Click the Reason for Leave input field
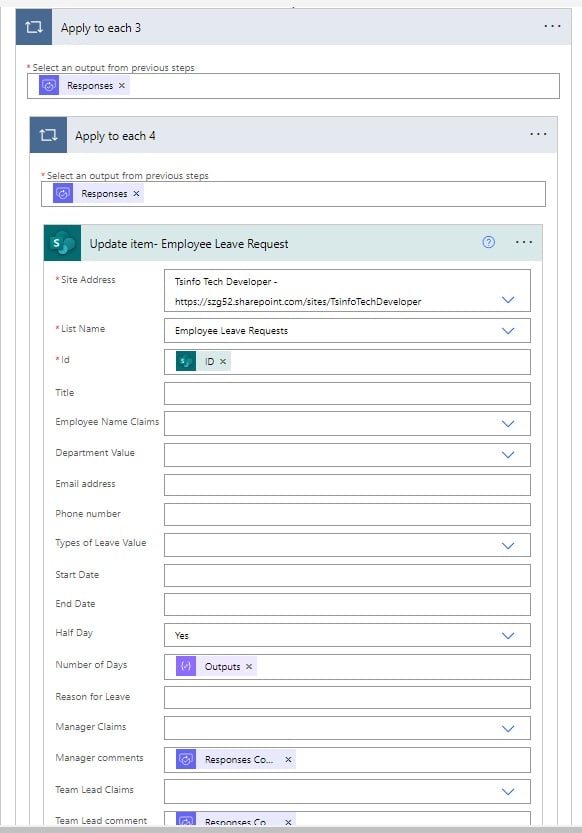 coord(347,698)
